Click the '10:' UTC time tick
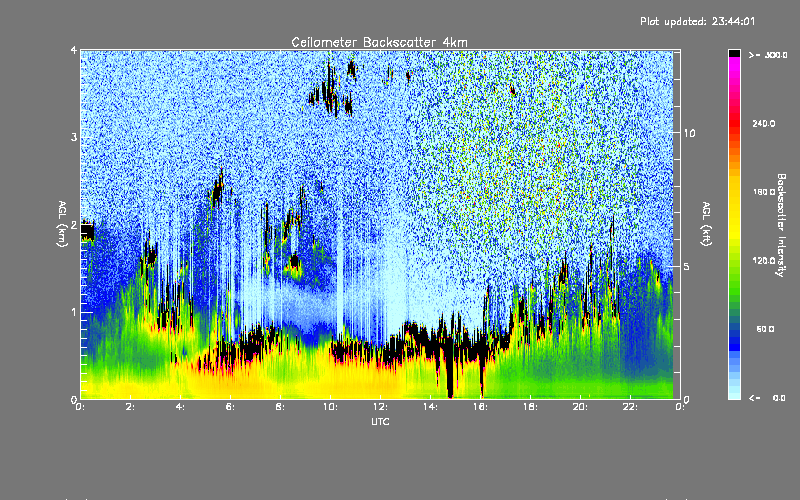Image resolution: width=800 pixels, height=500 pixels. click(x=330, y=407)
